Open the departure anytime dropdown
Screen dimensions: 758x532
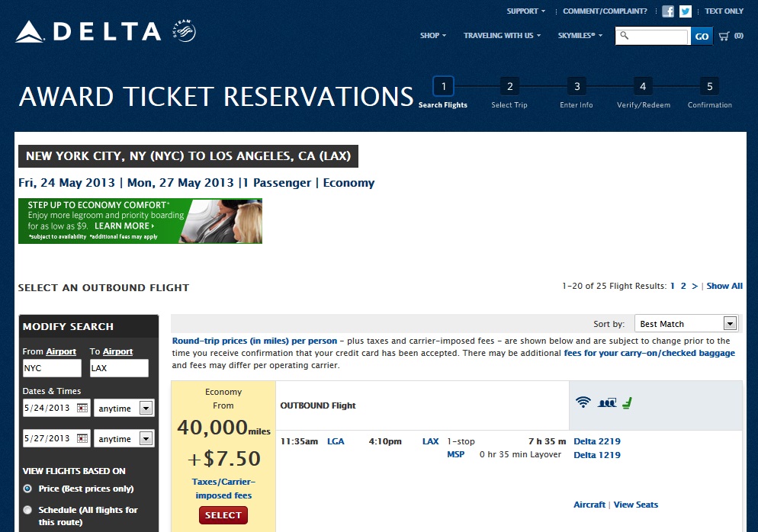(146, 409)
